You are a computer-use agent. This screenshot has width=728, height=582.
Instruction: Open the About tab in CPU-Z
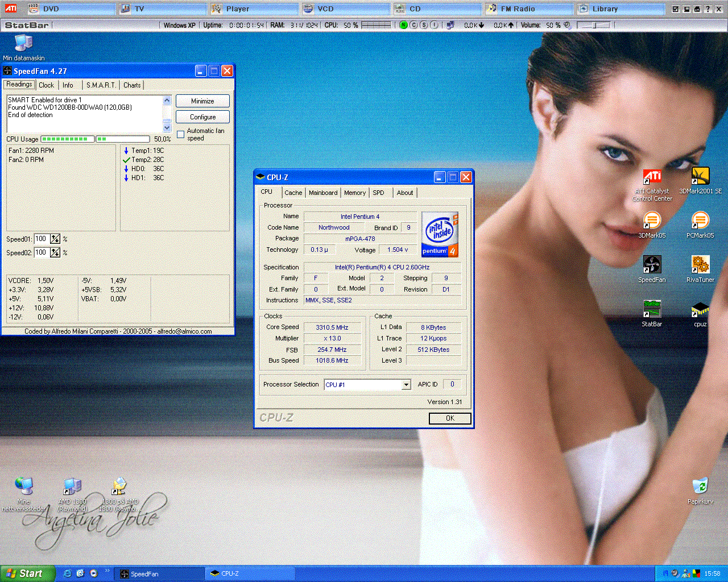click(405, 193)
